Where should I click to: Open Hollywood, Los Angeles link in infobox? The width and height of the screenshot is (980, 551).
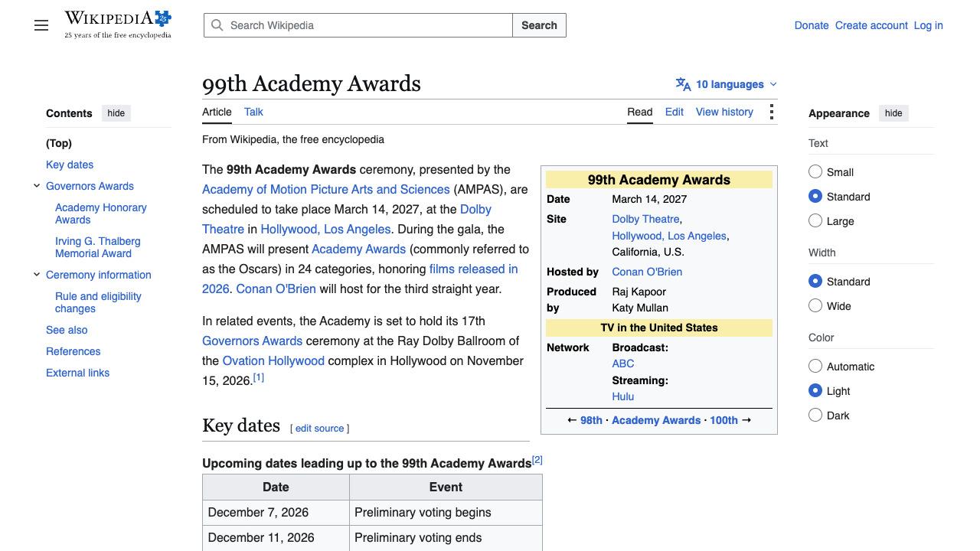pos(669,236)
